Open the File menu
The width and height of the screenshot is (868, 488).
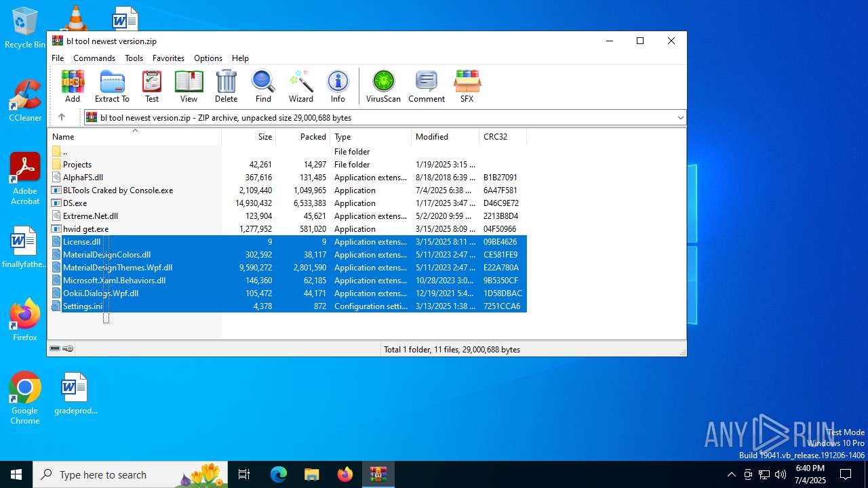click(58, 58)
